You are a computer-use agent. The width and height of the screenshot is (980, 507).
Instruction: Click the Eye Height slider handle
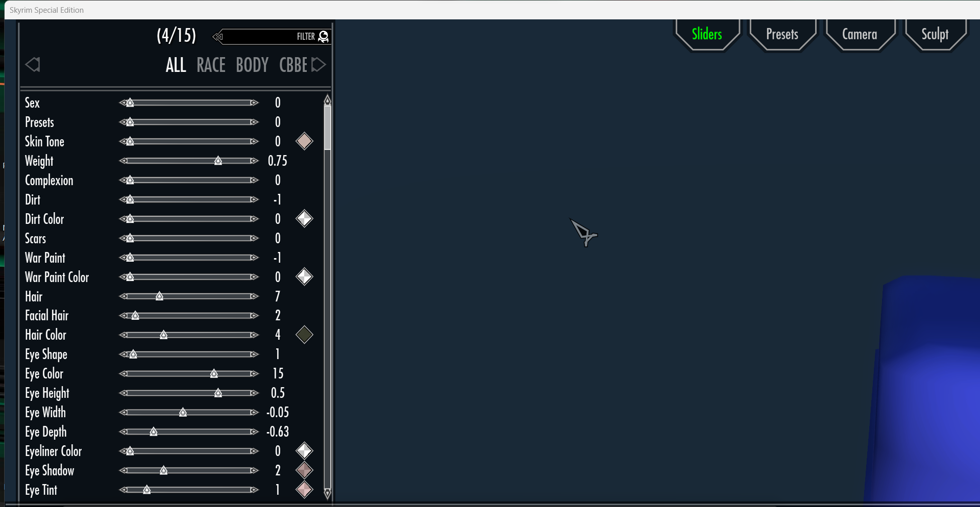[x=218, y=393]
